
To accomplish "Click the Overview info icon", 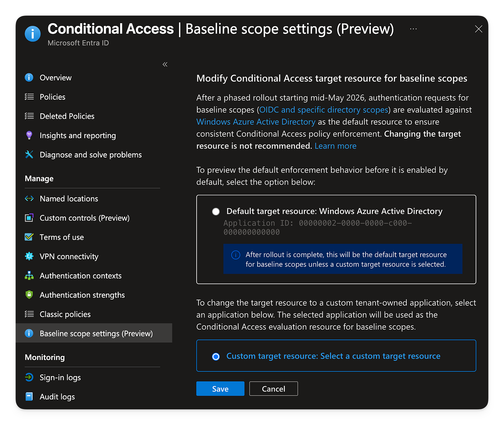I will [x=29, y=78].
